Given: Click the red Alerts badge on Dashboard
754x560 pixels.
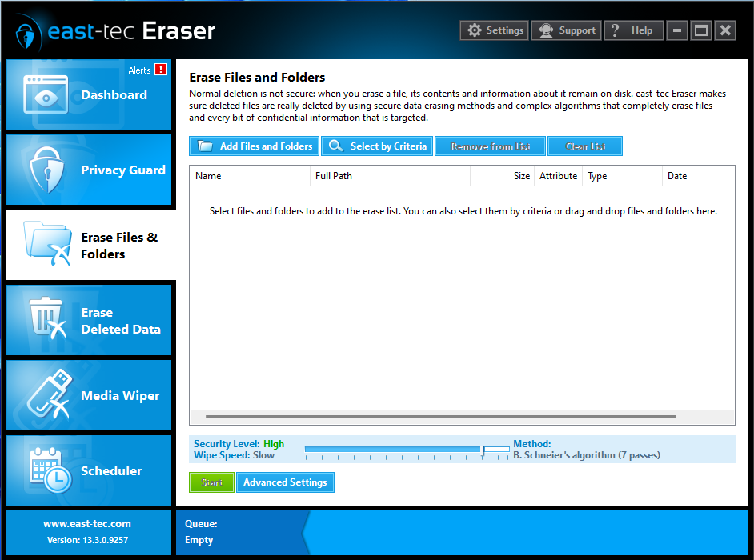Looking at the screenshot, I should (162, 70).
